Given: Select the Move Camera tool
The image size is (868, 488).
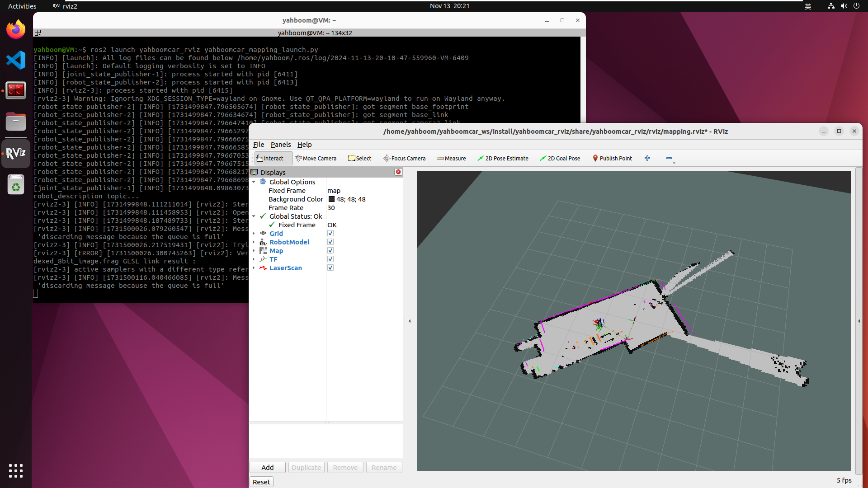Looking at the screenshot, I should pos(316,158).
